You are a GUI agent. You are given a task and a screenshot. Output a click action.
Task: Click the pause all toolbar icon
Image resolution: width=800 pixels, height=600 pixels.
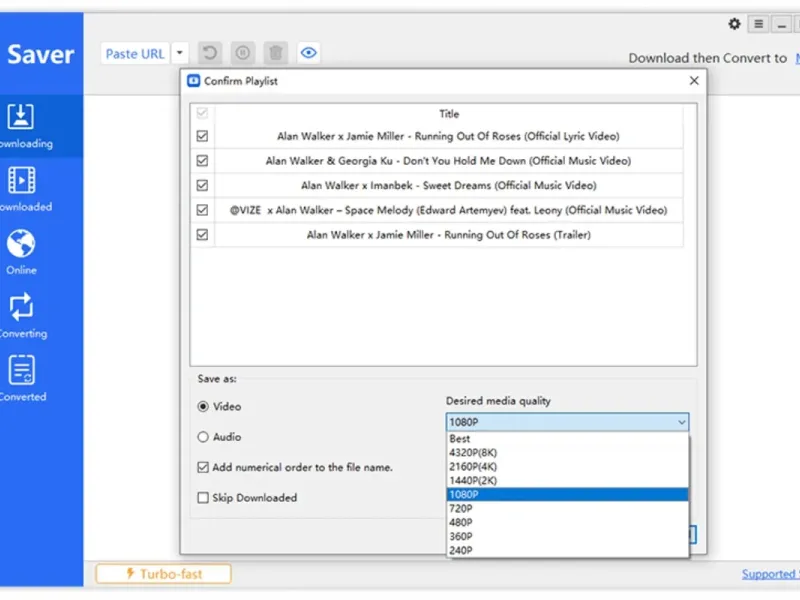pyautogui.click(x=242, y=54)
